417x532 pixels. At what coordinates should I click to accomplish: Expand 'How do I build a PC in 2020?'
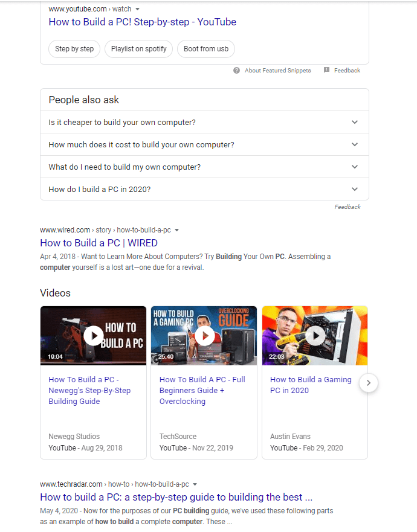coord(204,189)
